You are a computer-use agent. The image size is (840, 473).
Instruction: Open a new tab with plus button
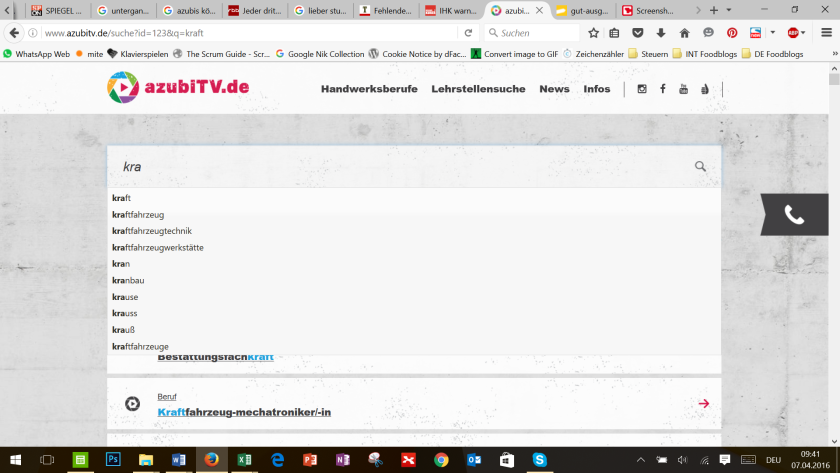click(714, 10)
